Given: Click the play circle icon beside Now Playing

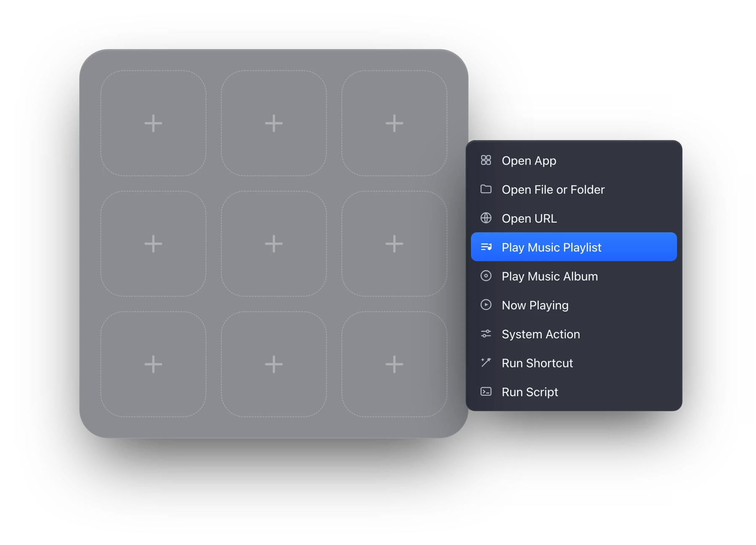Looking at the screenshot, I should click(x=486, y=305).
